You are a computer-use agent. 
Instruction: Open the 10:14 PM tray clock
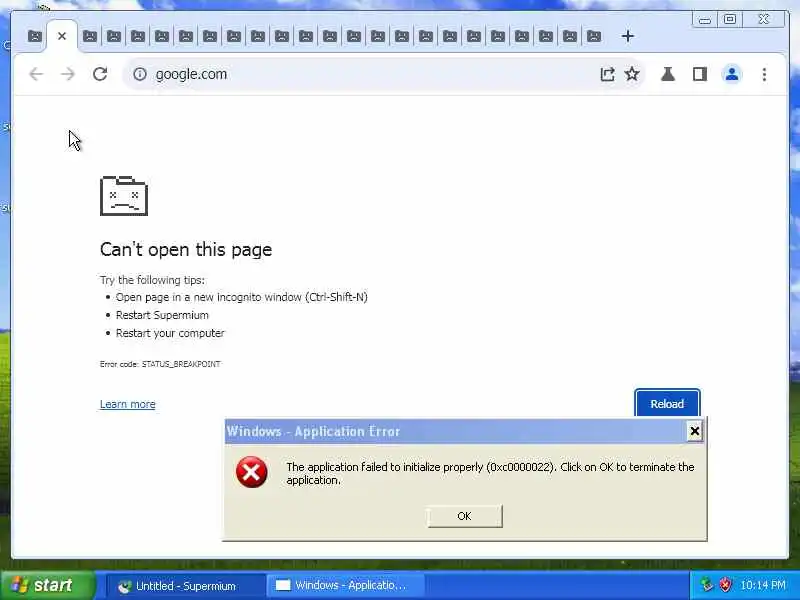(x=763, y=585)
